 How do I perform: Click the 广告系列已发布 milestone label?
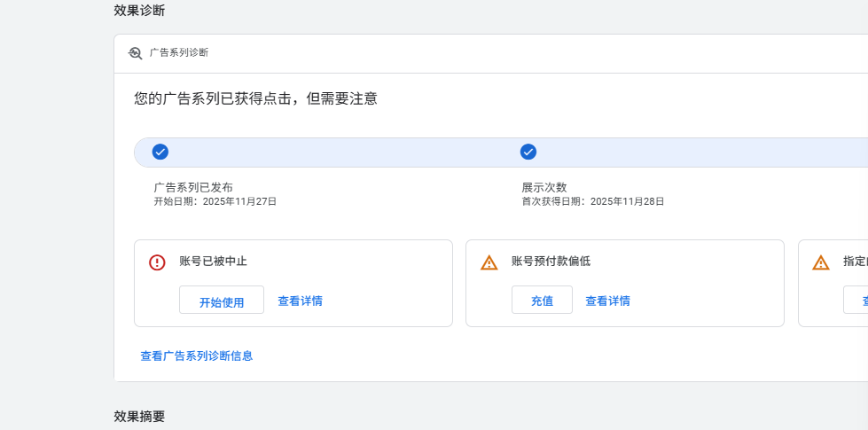pyautogui.click(x=193, y=187)
